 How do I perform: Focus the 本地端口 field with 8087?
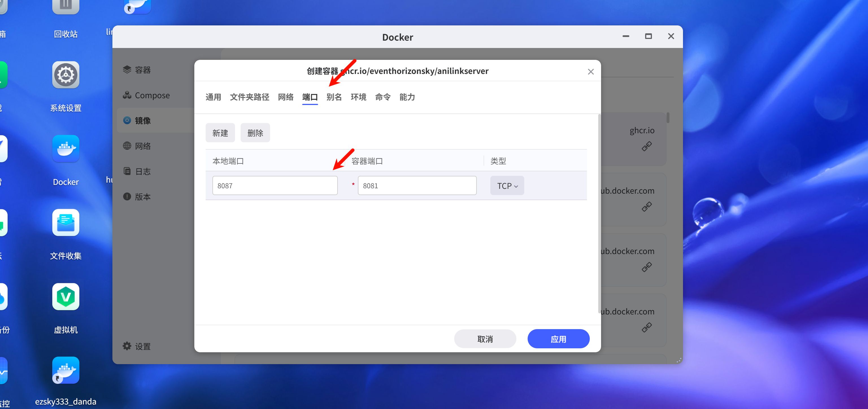click(x=275, y=185)
